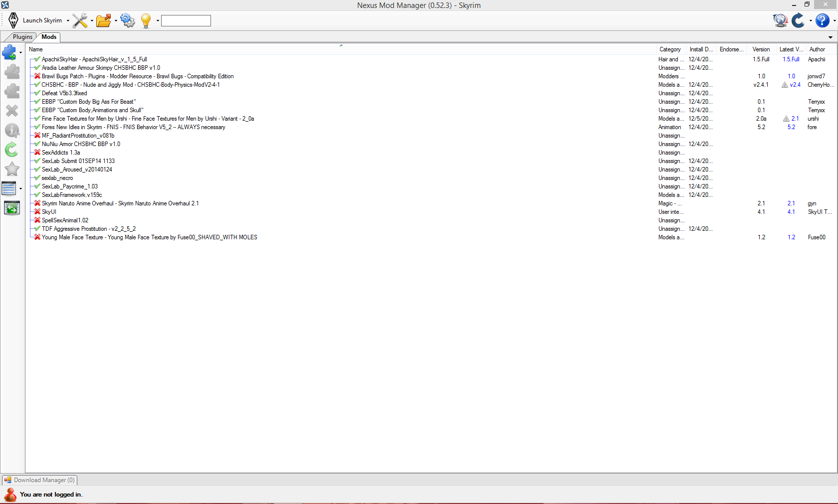Click the activate mod puzzle icon
Screen dimensions: 838x504
tap(12, 72)
